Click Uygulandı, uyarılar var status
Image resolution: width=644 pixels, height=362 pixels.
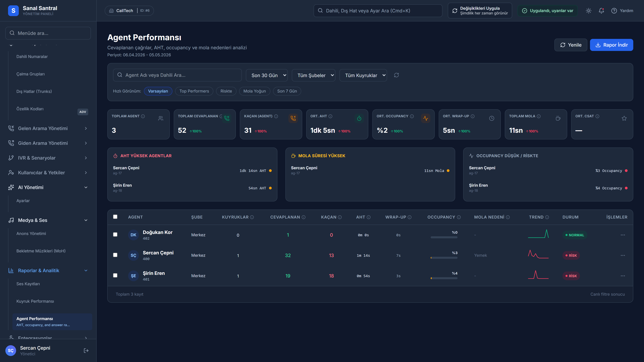coord(548,11)
